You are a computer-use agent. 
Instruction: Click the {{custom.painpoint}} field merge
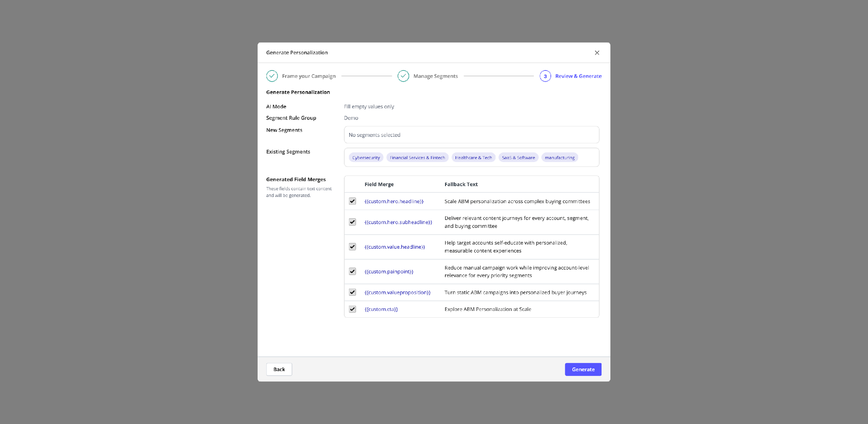389,272
